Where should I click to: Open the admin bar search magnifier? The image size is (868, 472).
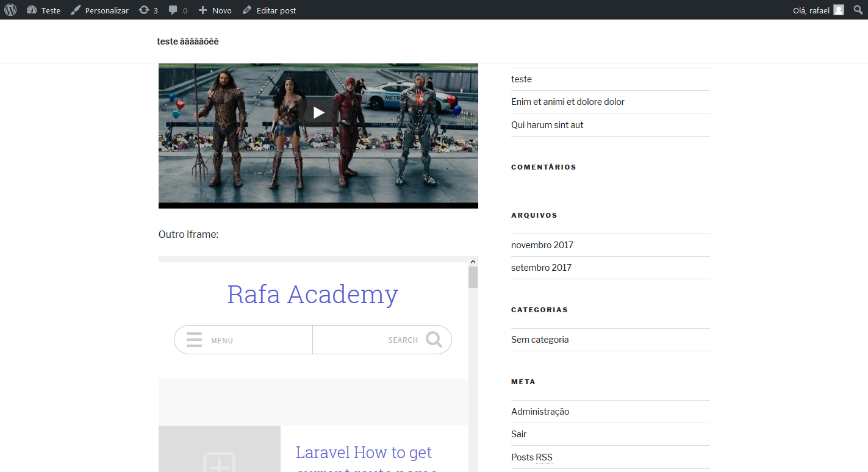click(x=858, y=10)
